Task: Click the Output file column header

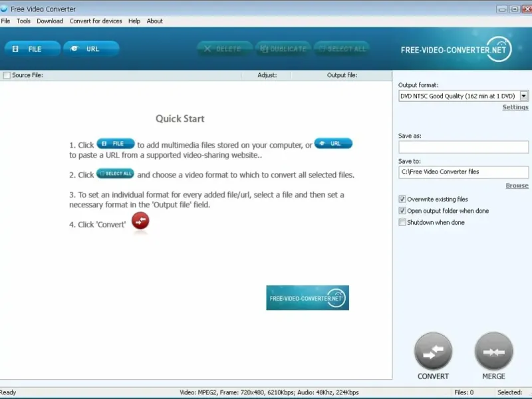Action: (342, 75)
